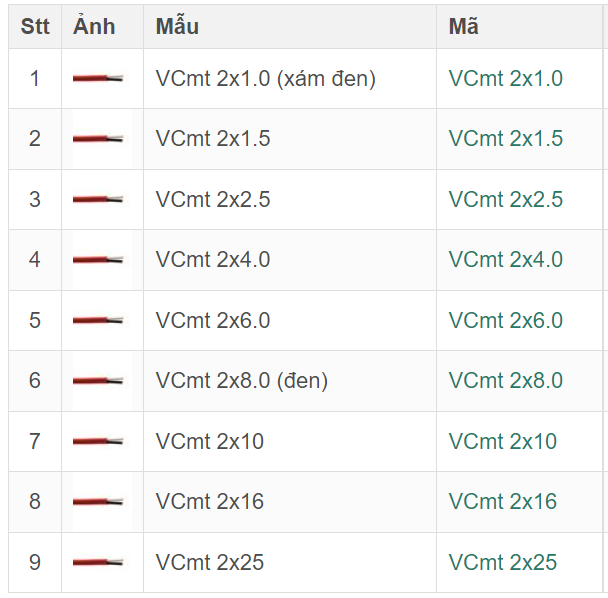Click the cable thumbnail in row 9
The height and width of the screenshot is (598, 608).
(x=99, y=563)
